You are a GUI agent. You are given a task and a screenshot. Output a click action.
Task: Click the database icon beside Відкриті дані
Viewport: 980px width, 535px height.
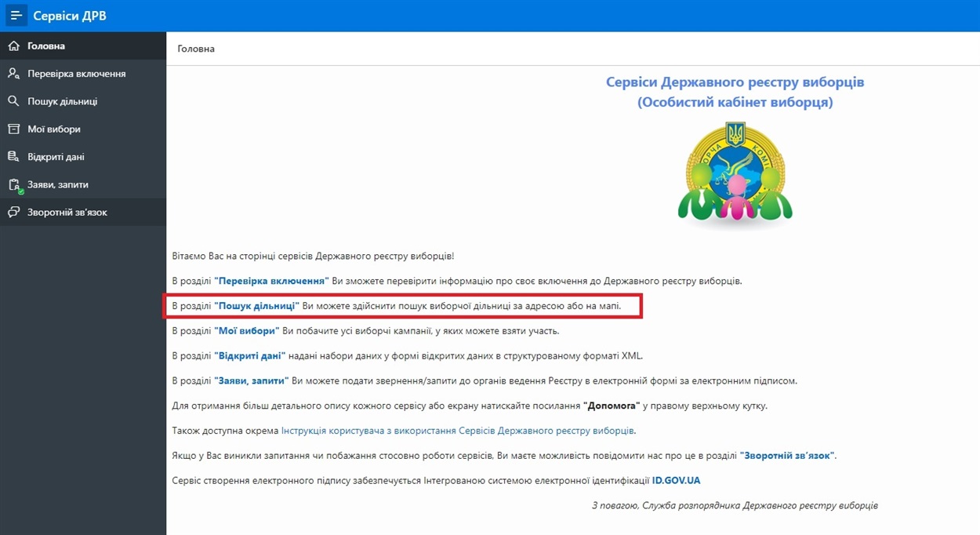(x=13, y=157)
